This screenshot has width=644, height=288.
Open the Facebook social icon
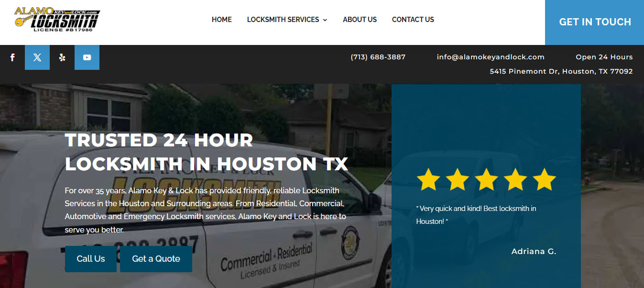12,57
